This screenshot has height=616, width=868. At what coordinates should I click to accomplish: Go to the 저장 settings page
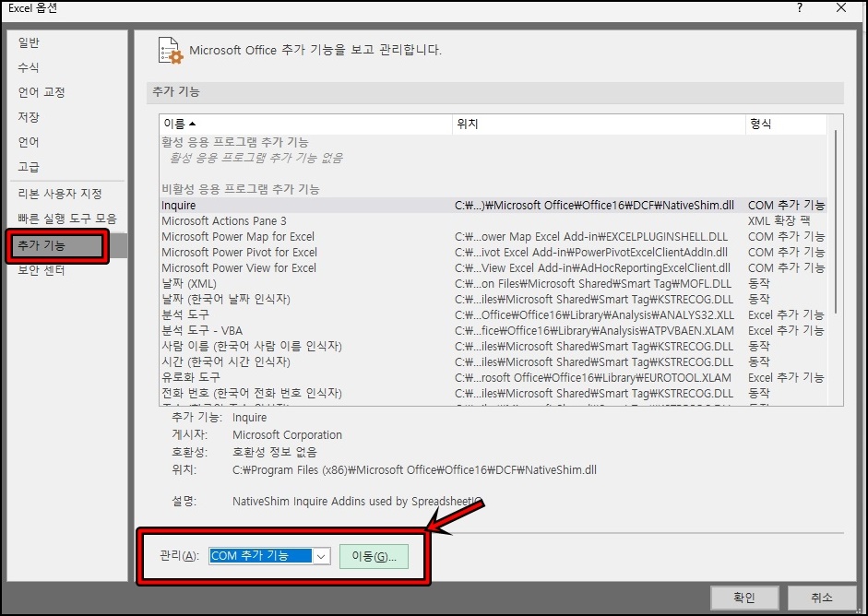coord(29,117)
